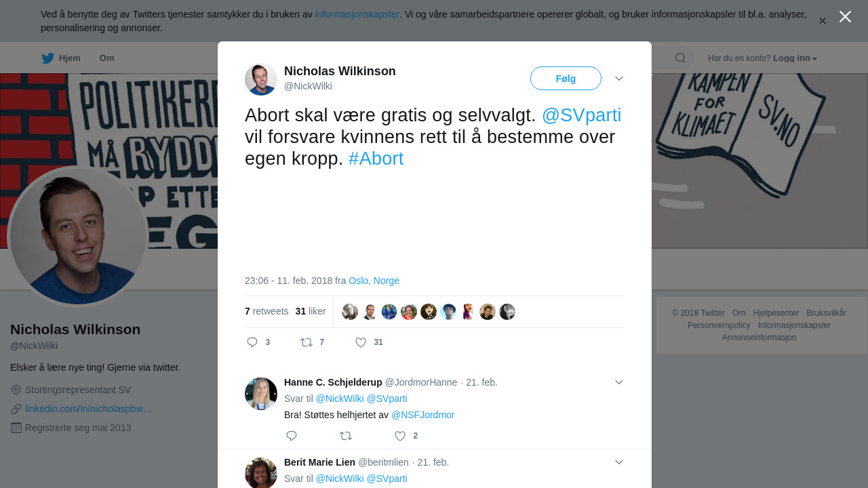This screenshot has width=868, height=488.
Task: Expand options chevron on Berit Marie Lien's reply
Action: 619,462
